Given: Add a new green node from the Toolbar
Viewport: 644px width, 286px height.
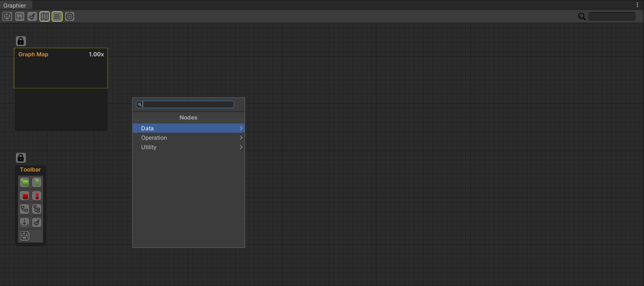Looking at the screenshot, I should click(24, 182).
